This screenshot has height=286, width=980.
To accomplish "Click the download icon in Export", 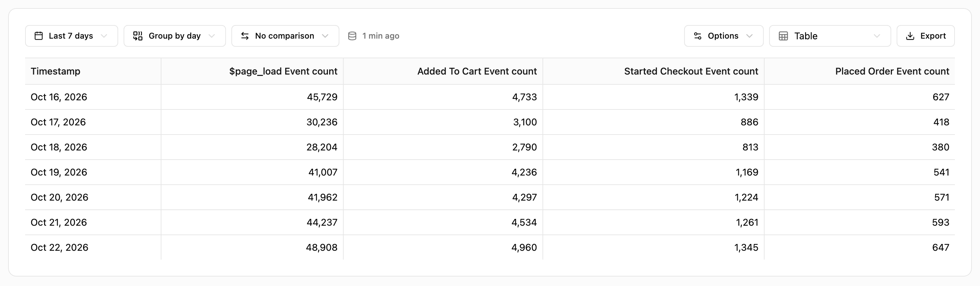I will [910, 36].
